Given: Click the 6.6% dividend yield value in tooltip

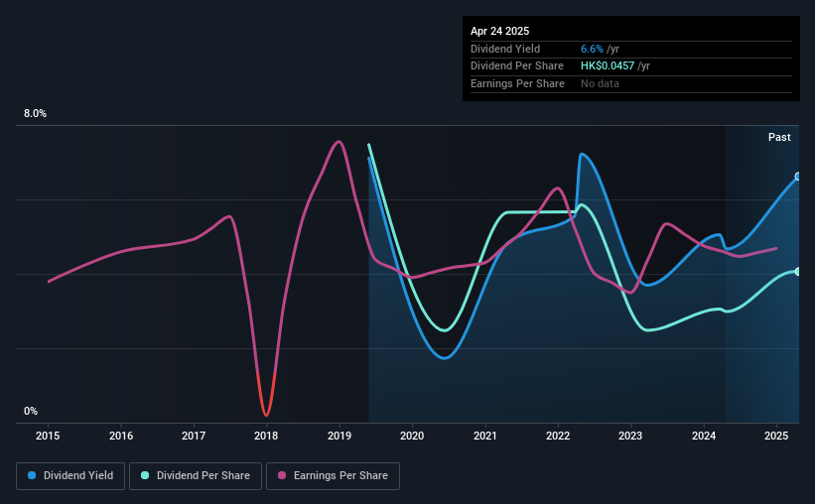Looking at the screenshot, I should pyautogui.click(x=592, y=49).
